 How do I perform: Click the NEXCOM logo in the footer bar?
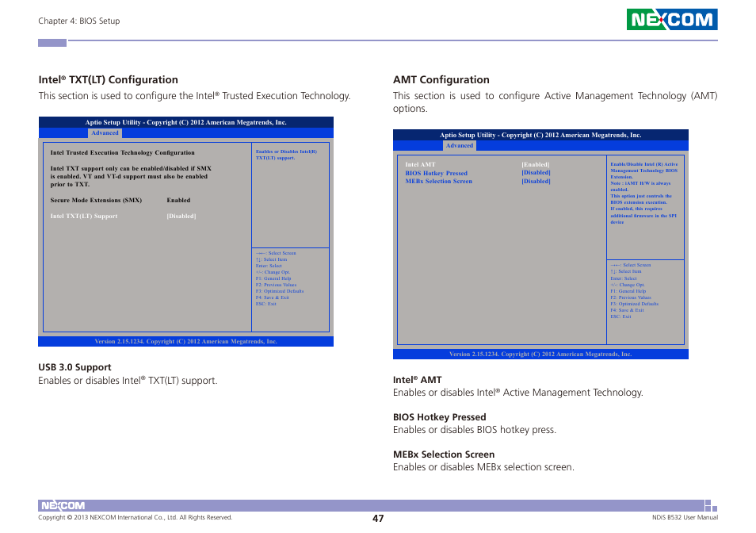point(63,505)
